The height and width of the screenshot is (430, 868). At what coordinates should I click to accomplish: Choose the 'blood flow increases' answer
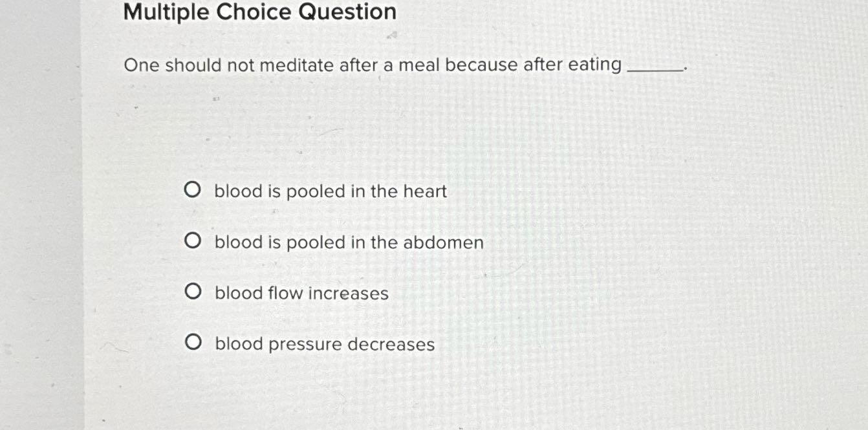(x=193, y=291)
